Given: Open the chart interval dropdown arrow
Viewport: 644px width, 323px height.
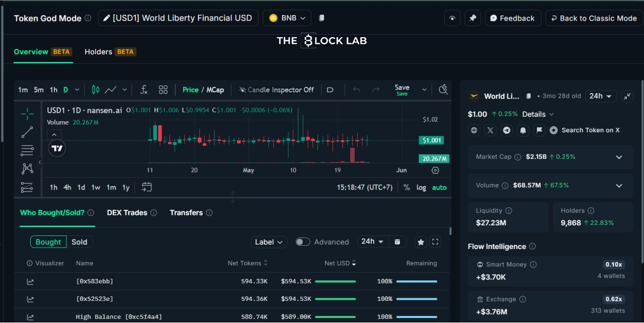Looking at the screenshot, I should [x=77, y=90].
